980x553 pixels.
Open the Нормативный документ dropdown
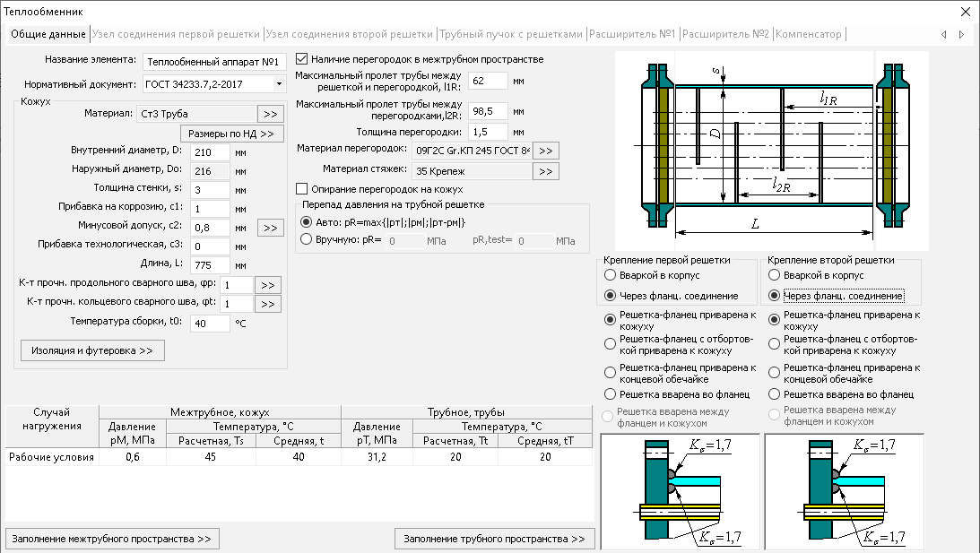click(279, 83)
